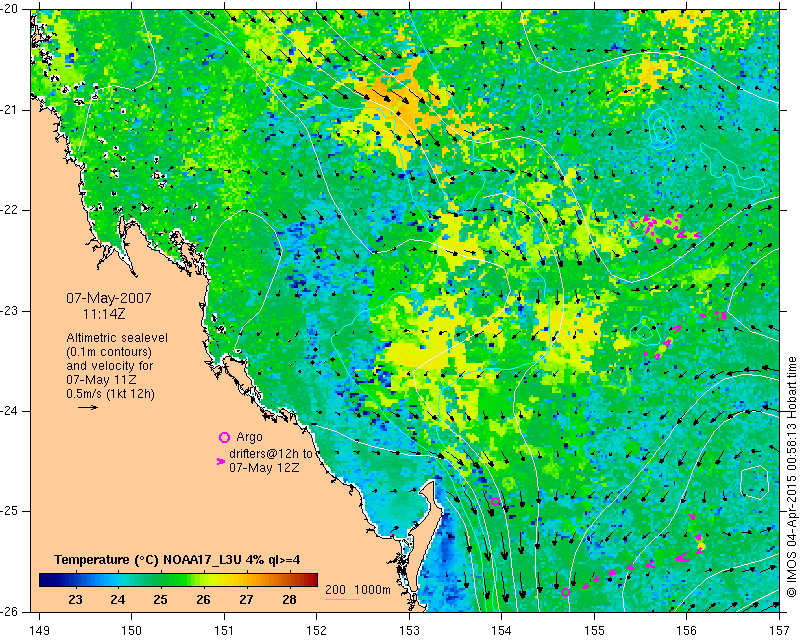Click the '(0.1m contours)' text
Image resolution: width=800 pixels, height=640 pixels.
[x=109, y=352]
